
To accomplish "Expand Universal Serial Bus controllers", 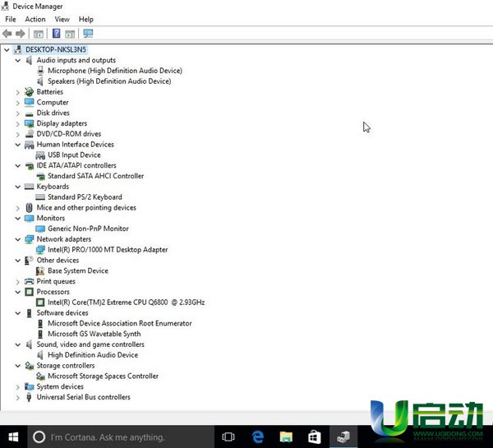I will [x=18, y=397].
